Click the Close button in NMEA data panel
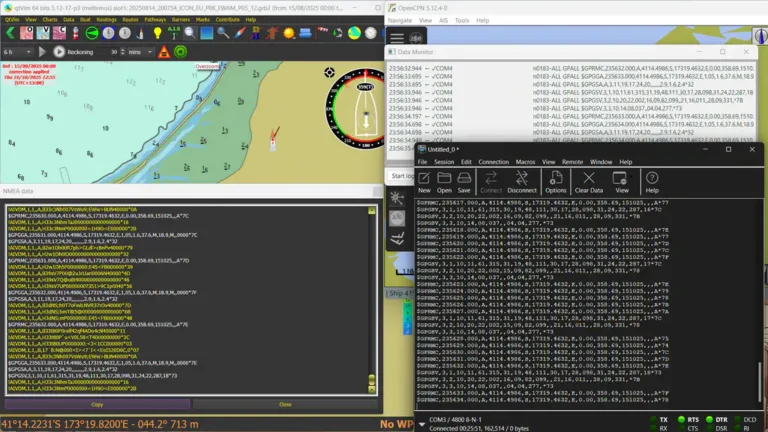 (285, 404)
